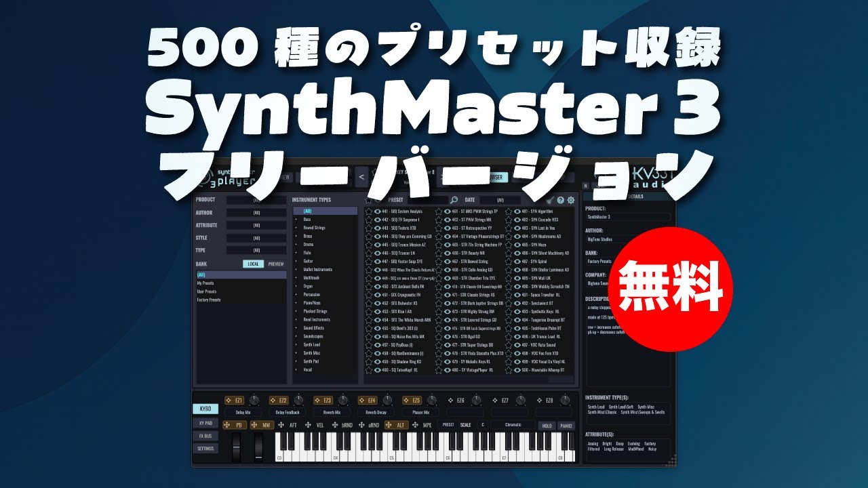Viewport: 868px width, 488px height.
Task: Star preset 441 SEQ System Analysis as favorite
Action: tap(368, 211)
